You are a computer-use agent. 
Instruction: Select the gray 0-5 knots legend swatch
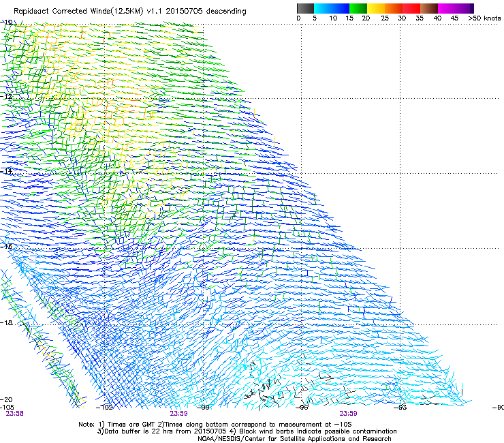305,8
